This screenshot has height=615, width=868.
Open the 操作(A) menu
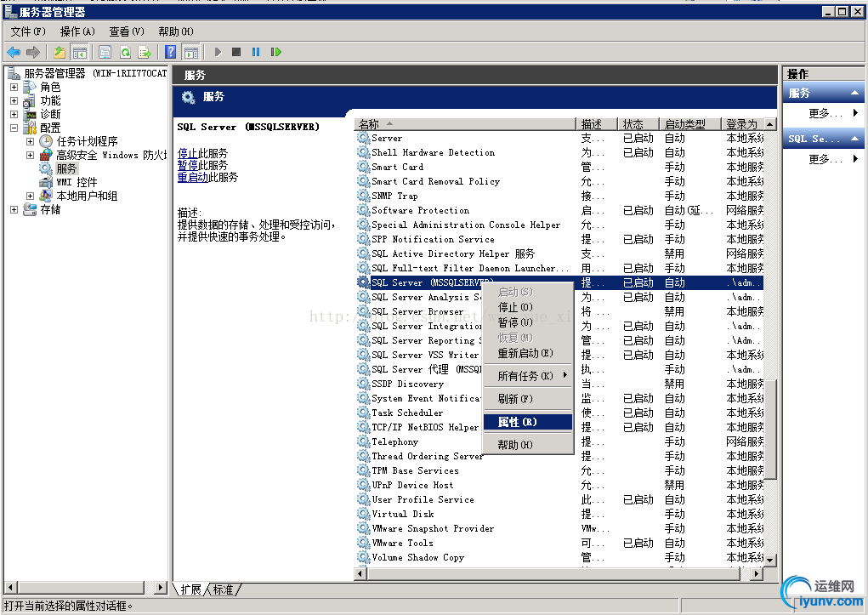coord(77,31)
